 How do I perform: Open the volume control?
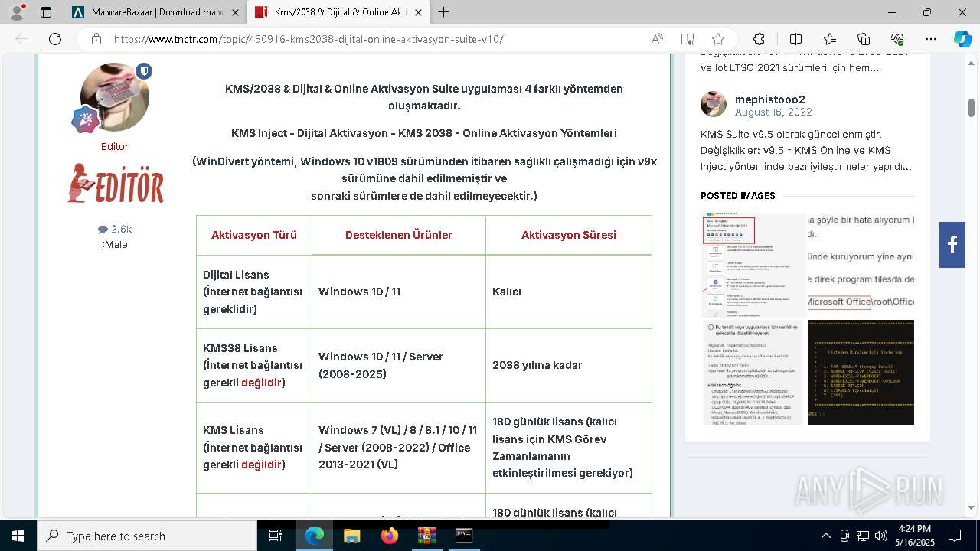[x=881, y=536]
